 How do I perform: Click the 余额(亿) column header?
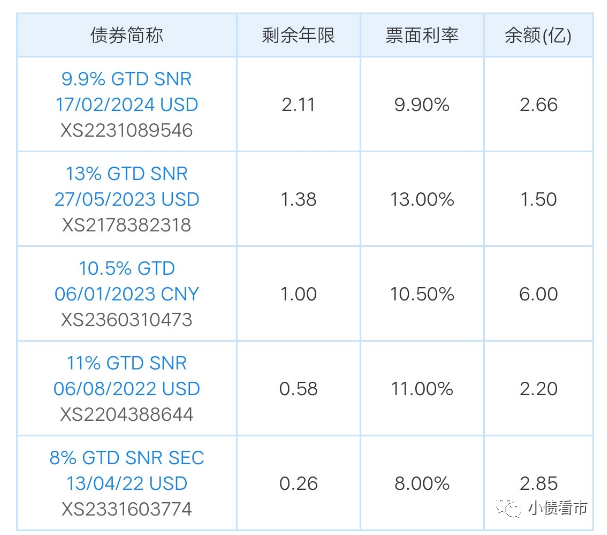click(538, 36)
